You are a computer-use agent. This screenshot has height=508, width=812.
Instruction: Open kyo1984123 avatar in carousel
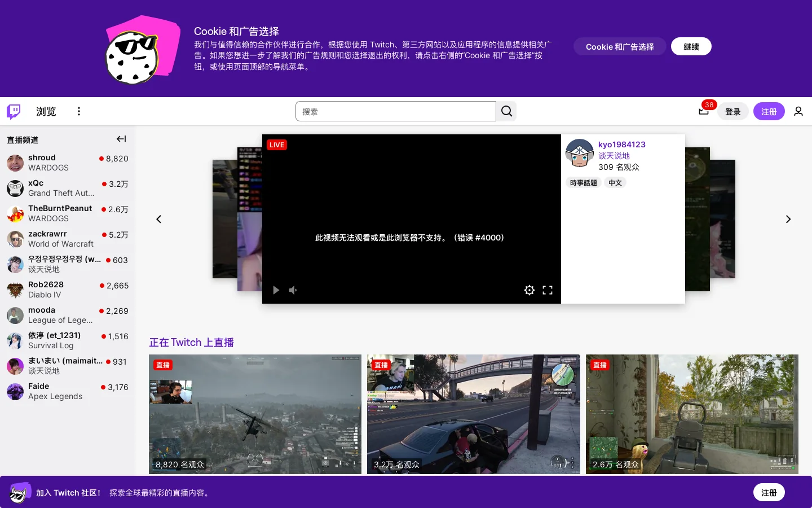(x=579, y=153)
